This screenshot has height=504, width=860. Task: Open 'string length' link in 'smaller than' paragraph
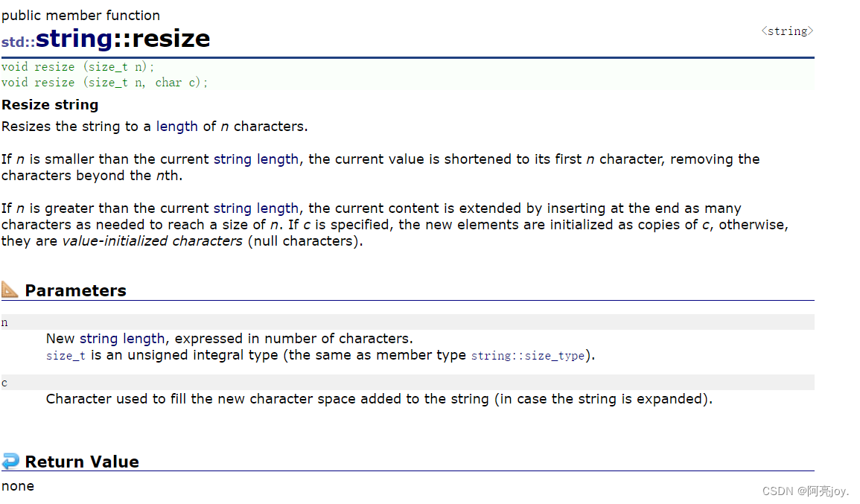256,159
